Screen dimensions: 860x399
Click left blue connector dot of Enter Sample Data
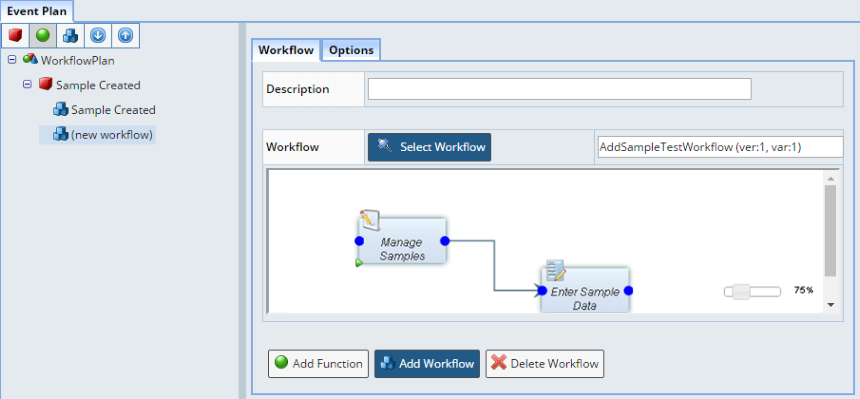[542, 291]
